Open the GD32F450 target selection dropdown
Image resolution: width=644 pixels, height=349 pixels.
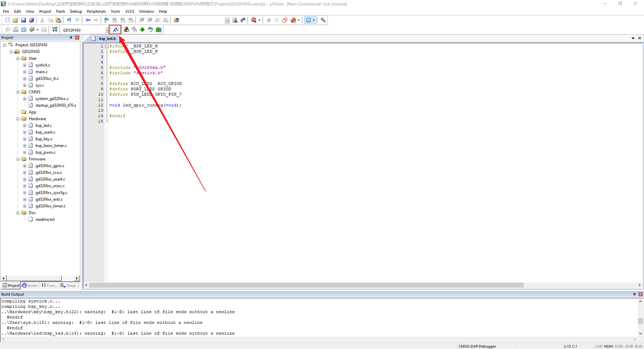click(x=107, y=30)
